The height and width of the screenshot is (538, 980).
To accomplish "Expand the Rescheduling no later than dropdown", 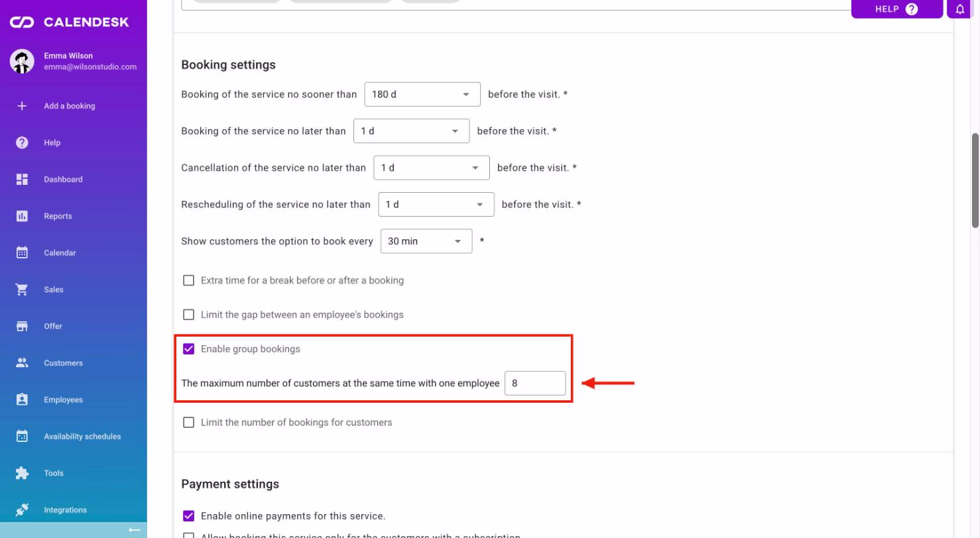I will coord(436,205).
